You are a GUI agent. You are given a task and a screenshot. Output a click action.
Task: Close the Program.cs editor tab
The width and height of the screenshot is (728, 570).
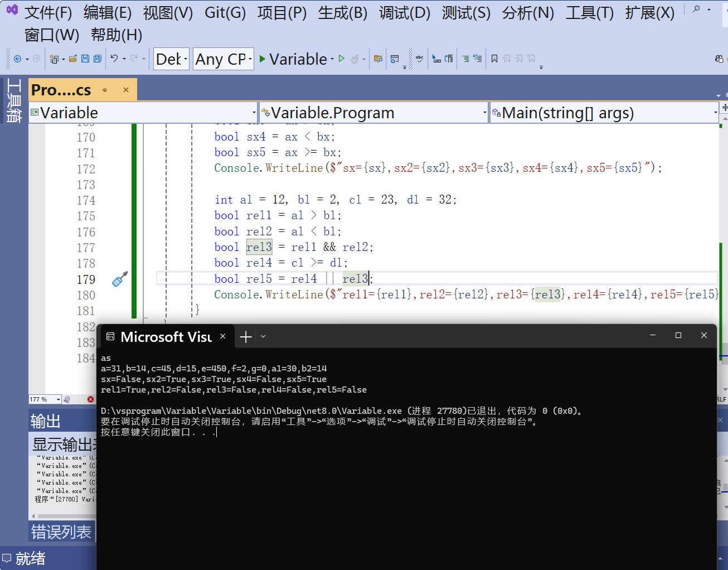(126, 90)
